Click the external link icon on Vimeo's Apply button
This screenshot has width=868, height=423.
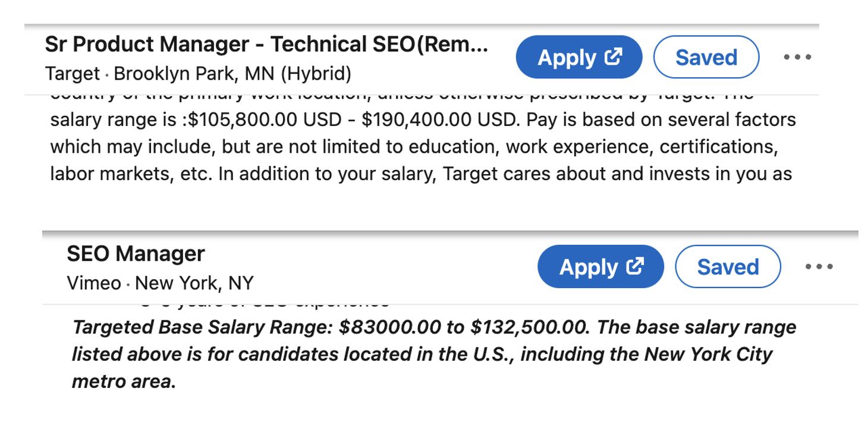635,266
